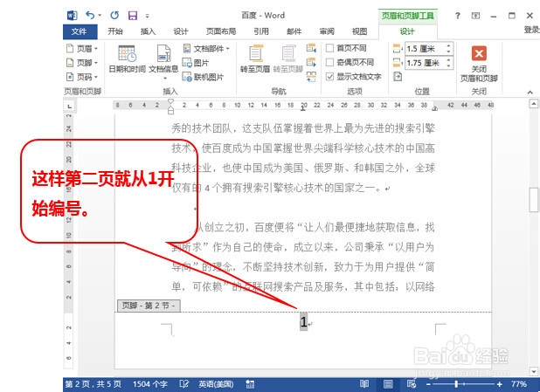Open the Quick Access Toolbar customize arrow
Screen dimensions: 540x392
tap(147, 16)
